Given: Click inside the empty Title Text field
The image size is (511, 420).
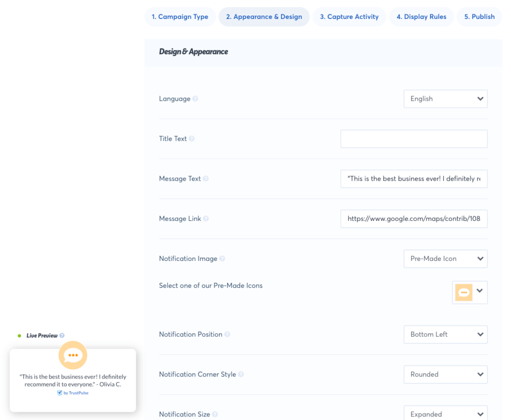Looking at the screenshot, I should 414,139.
